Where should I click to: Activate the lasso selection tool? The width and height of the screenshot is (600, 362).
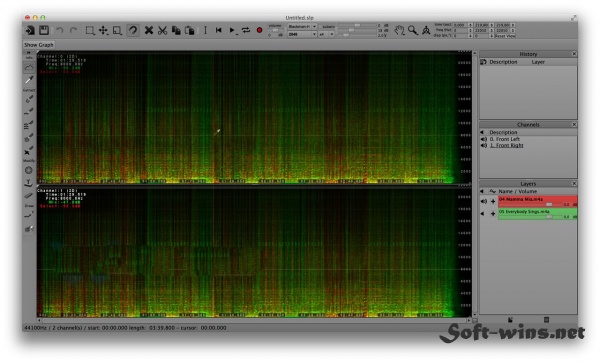pos(133,30)
